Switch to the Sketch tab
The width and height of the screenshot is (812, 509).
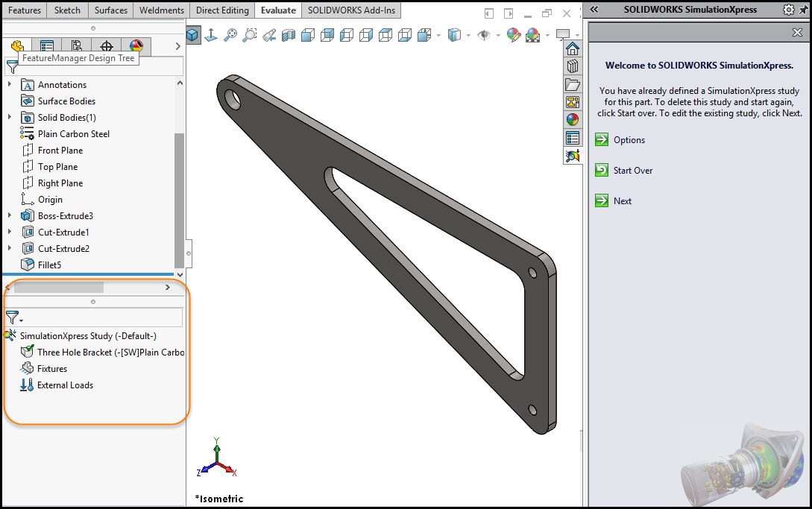pos(67,10)
